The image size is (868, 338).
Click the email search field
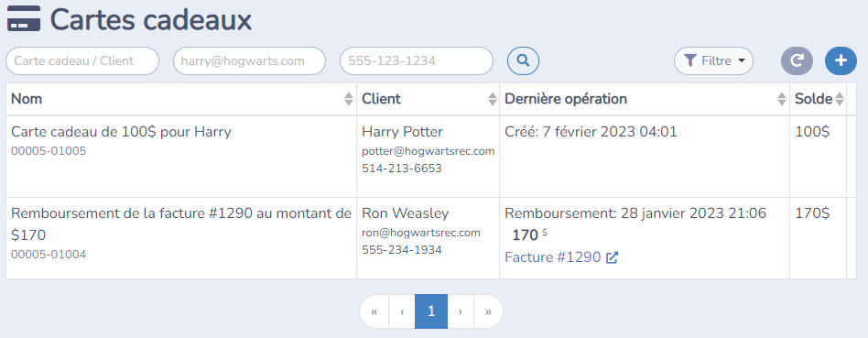[249, 60]
